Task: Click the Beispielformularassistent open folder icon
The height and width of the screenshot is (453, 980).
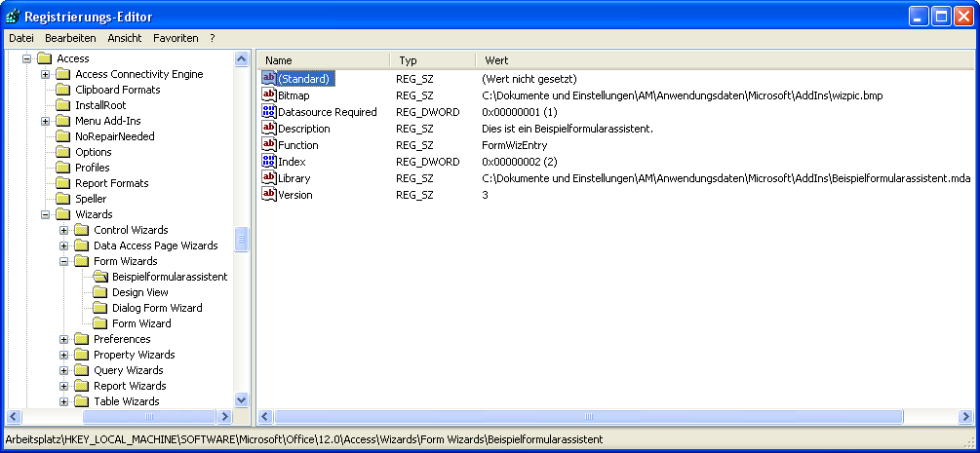Action: (100, 277)
